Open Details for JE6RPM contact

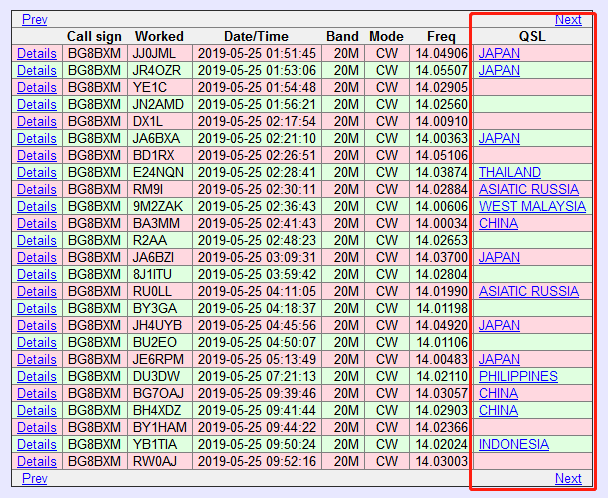[x=37, y=360]
